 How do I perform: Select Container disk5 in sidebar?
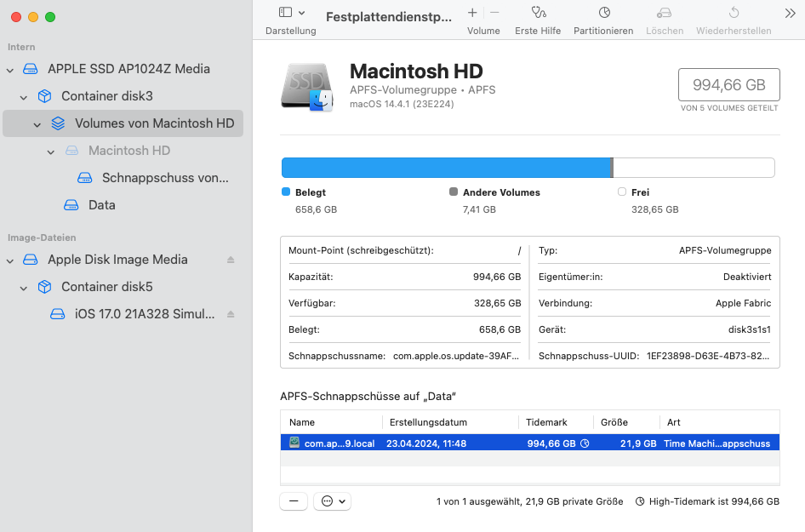(123, 287)
